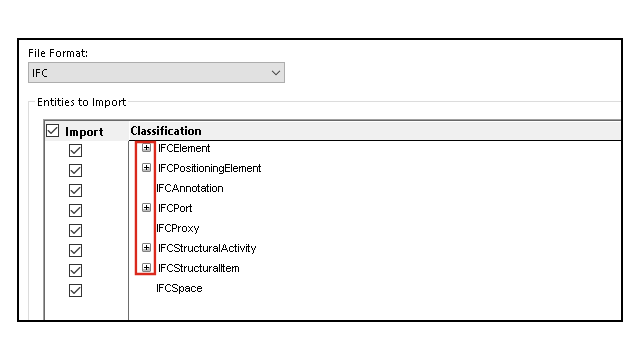
Task: Uncheck import for IFCElement row
Action: (x=75, y=150)
